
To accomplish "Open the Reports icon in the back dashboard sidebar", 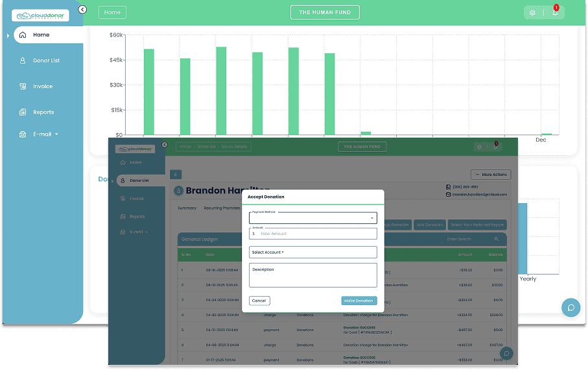I will coord(23,112).
